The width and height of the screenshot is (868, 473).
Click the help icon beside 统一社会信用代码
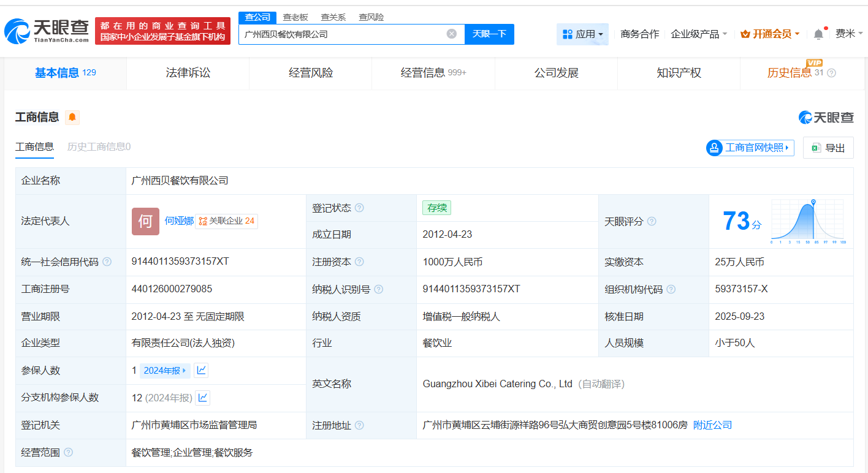coord(107,262)
